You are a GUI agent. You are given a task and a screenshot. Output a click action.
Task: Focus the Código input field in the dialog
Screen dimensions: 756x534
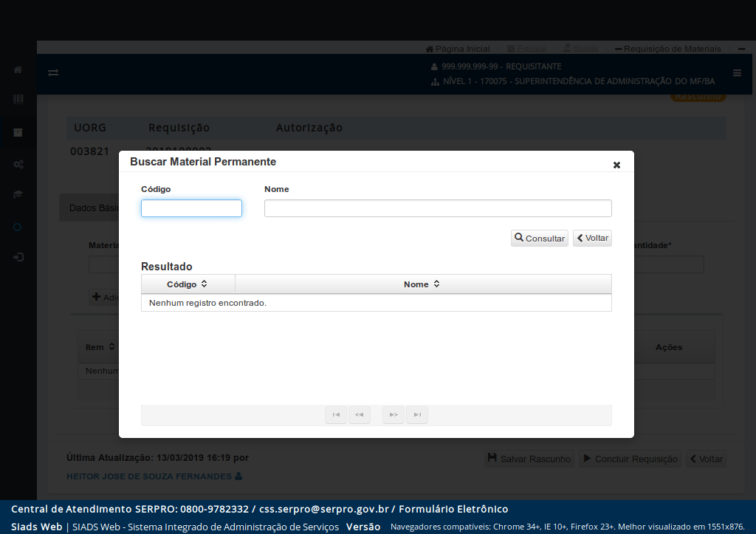point(191,208)
